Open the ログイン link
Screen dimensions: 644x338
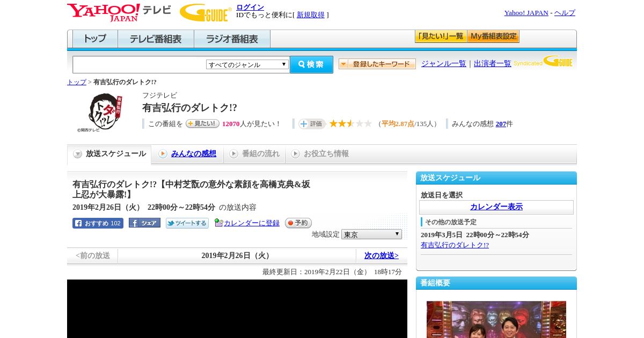pyautogui.click(x=250, y=7)
